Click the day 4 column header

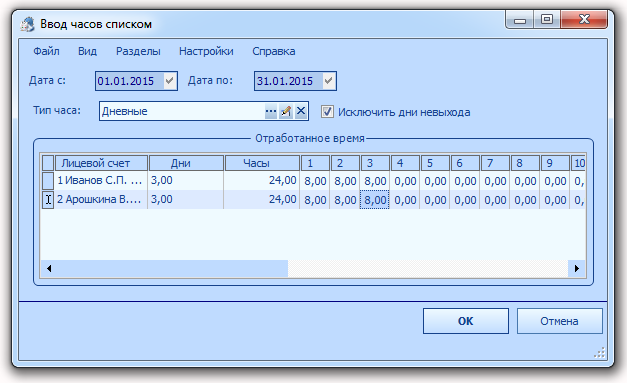405,163
